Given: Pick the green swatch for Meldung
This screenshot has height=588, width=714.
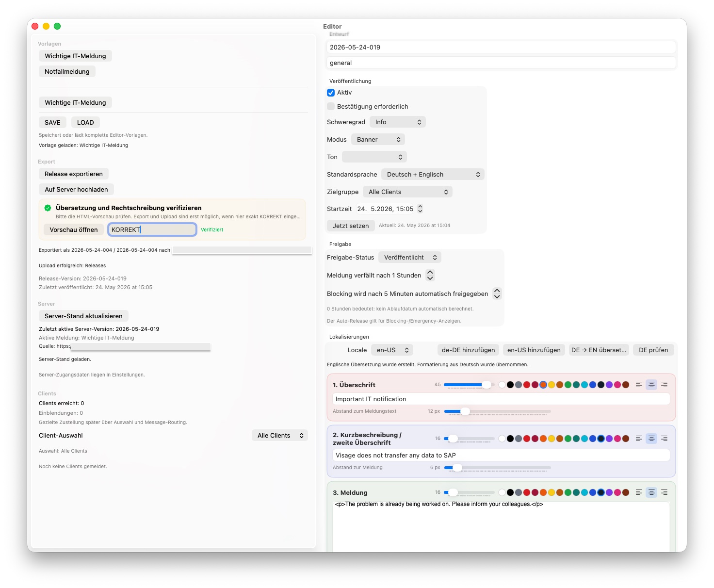Looking at the screenshot, I should pyautogui.click(x=568, y=492).
